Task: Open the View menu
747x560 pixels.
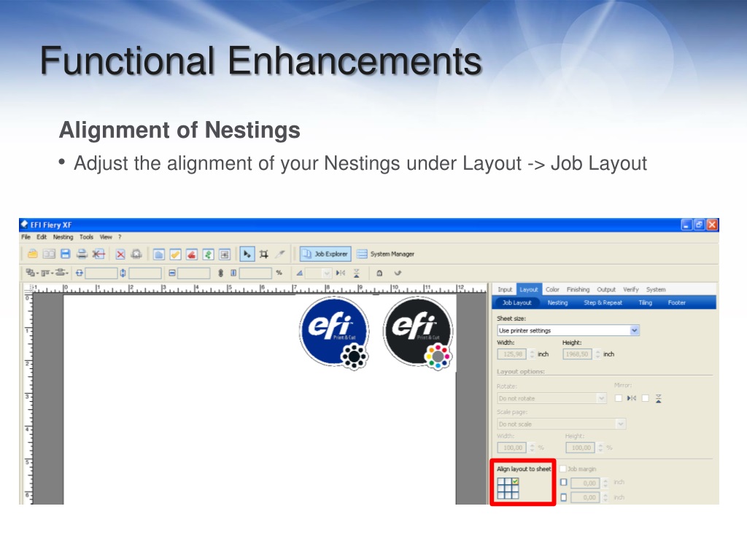Action: (x=106, y=237)
